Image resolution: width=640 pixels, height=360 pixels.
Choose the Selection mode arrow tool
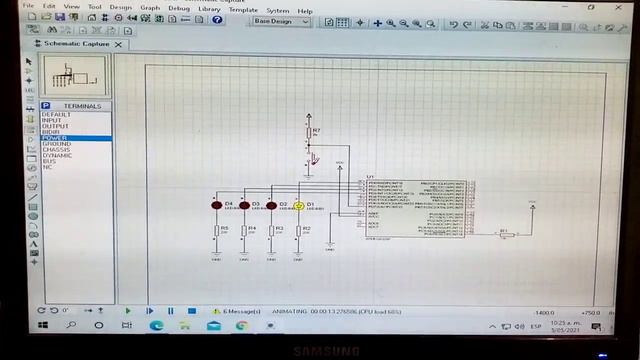click(29, 61)
